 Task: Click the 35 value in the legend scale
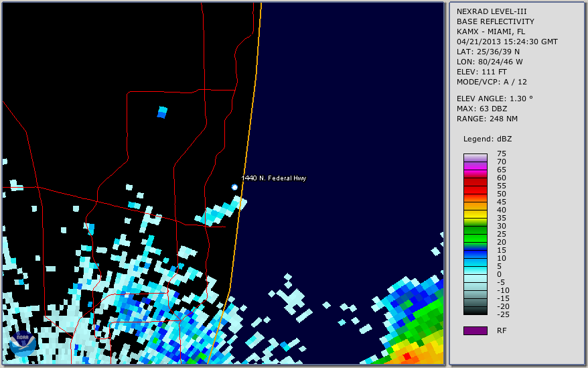coord(502,218)
